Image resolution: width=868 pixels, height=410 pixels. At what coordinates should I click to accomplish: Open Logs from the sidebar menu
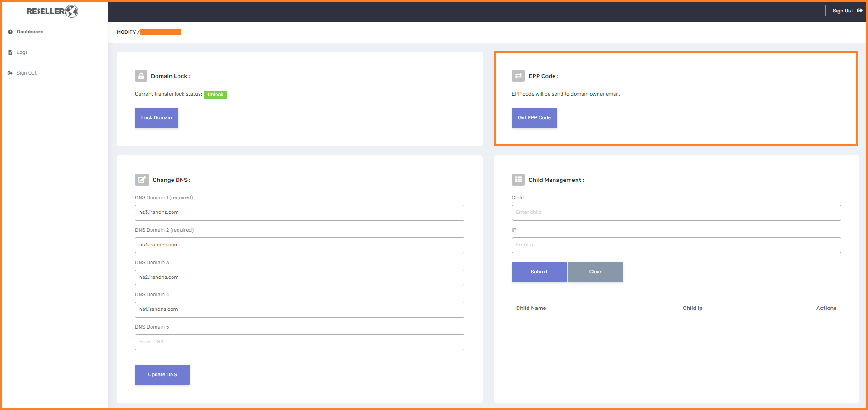pos(22,53)
